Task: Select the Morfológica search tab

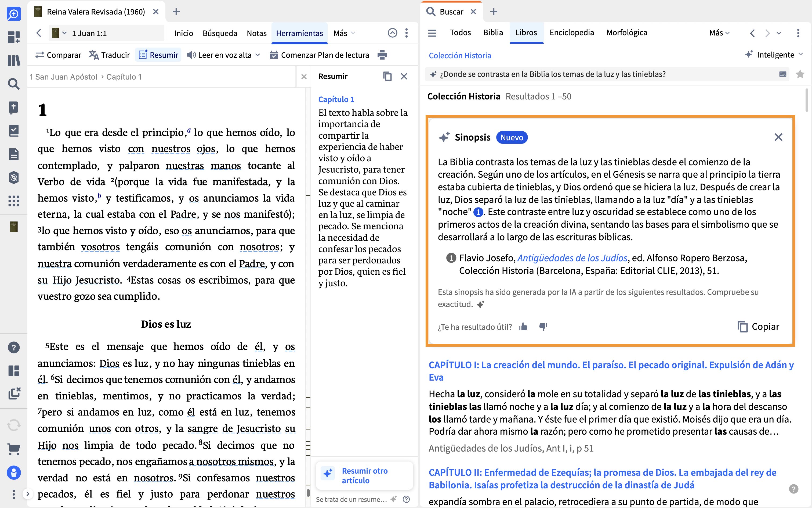Action: click(626, 33)
